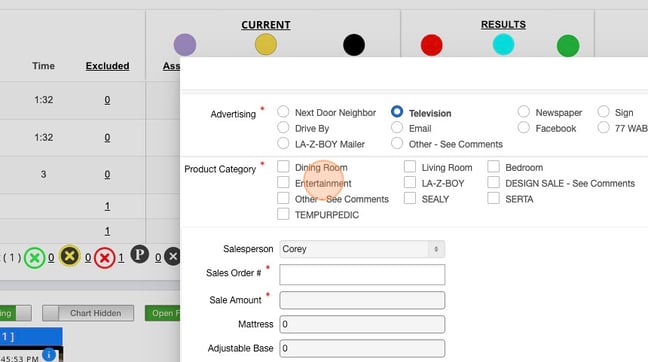
Task: Click the RESULTS header tab
Action: coord(503,24)
